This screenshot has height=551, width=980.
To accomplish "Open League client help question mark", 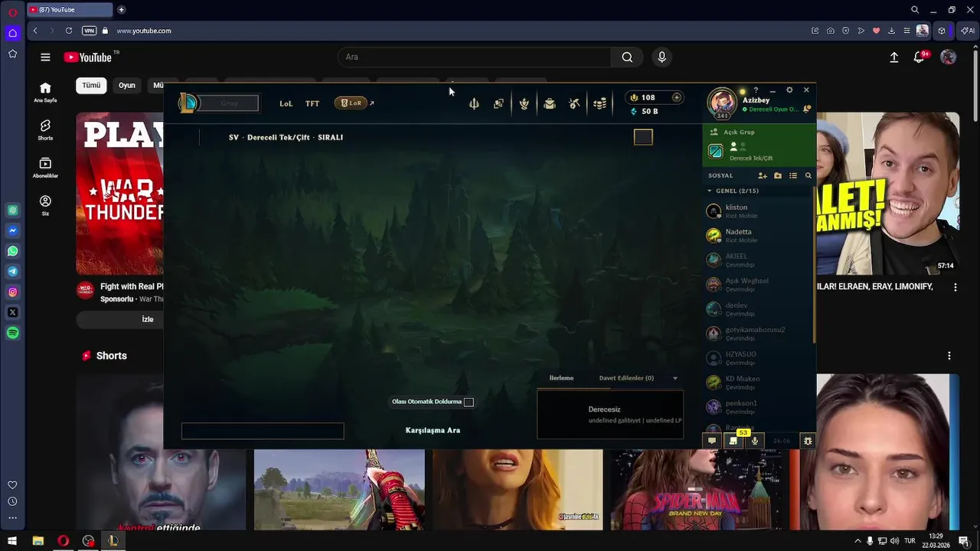I will [756, 90].
